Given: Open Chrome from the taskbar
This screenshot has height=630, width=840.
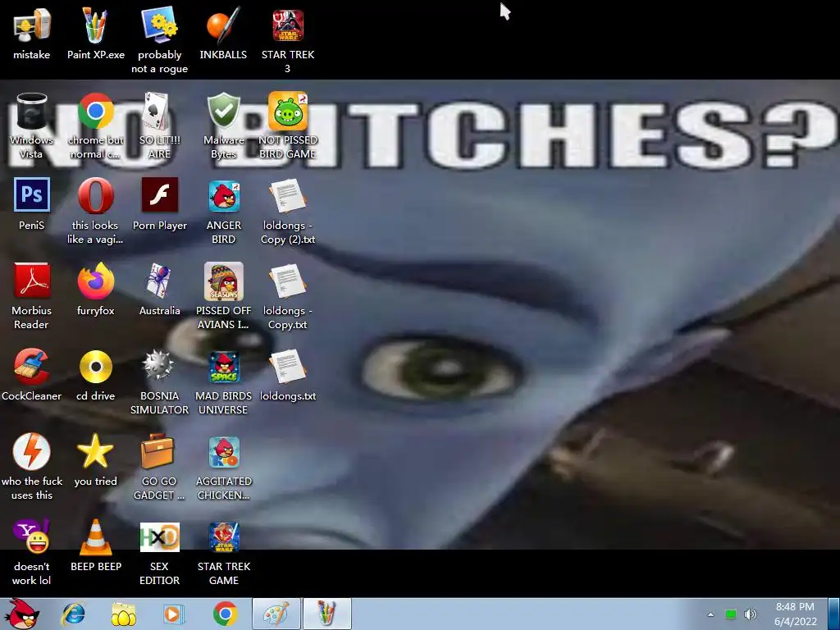Looking at the screenshot, I should click(x=226, y=614).
